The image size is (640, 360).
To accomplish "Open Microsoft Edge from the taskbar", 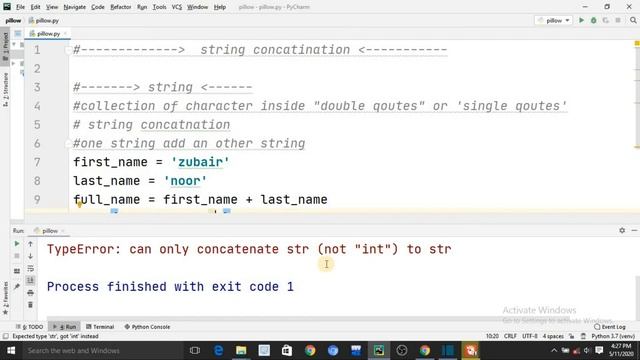I will (x=218, y=351).
